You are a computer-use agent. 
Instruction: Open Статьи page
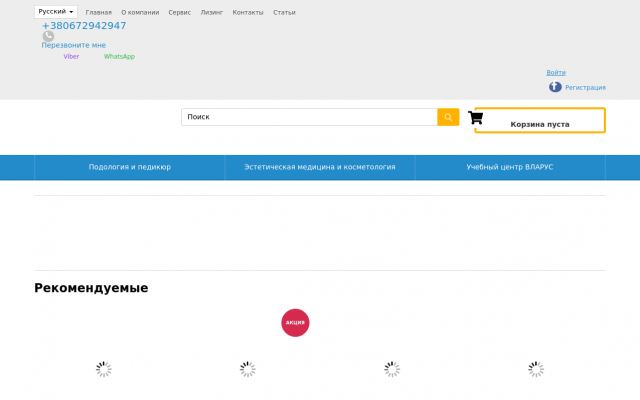coord(284,13)
